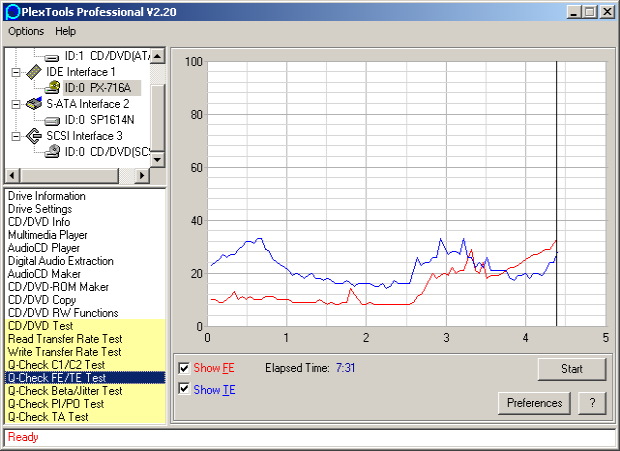Select Q-Check PI/PO Test

[x=85, y=404]
